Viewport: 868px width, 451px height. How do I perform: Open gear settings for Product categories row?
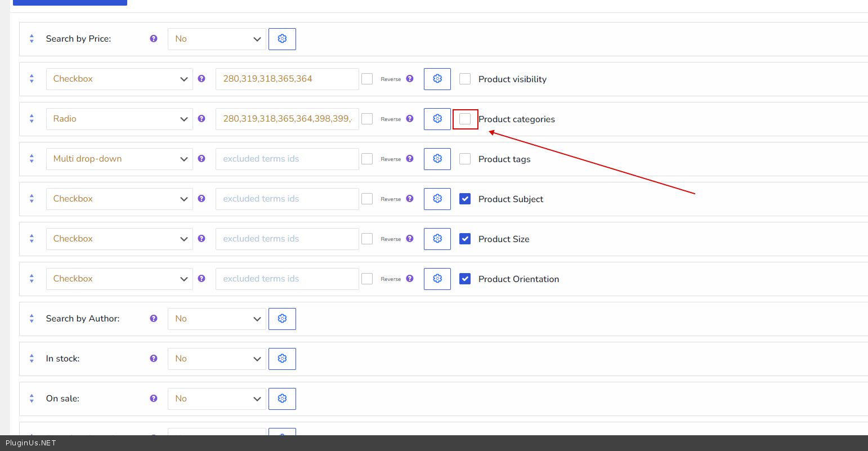click(437, 119)
